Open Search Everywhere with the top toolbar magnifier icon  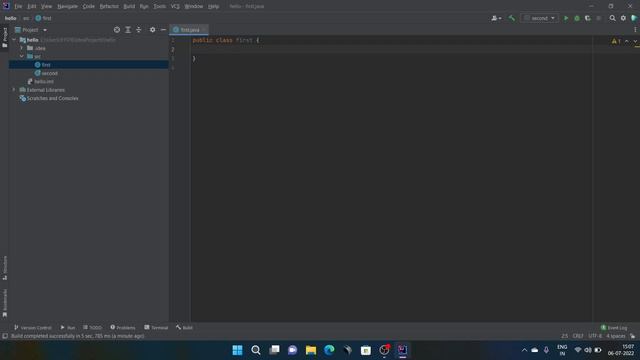tap(612, 18)
